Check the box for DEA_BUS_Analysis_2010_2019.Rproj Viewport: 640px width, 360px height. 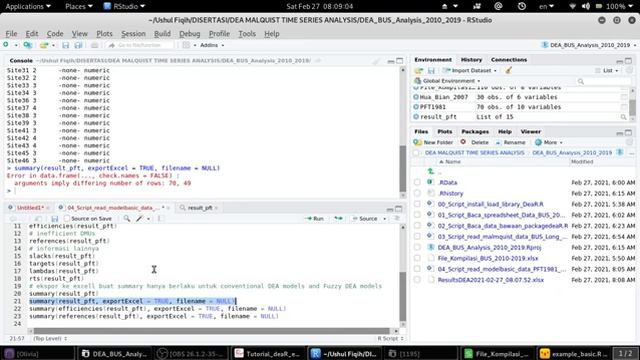click(417, 247)
